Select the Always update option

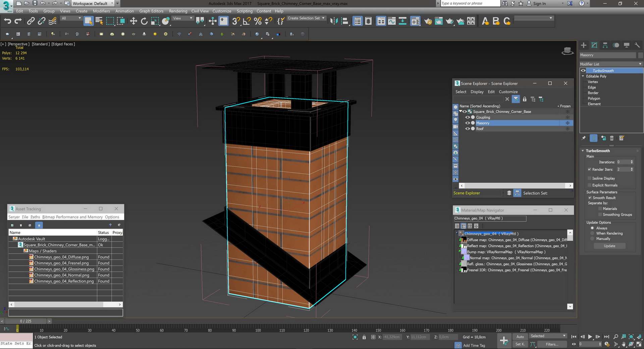(592, 228)
